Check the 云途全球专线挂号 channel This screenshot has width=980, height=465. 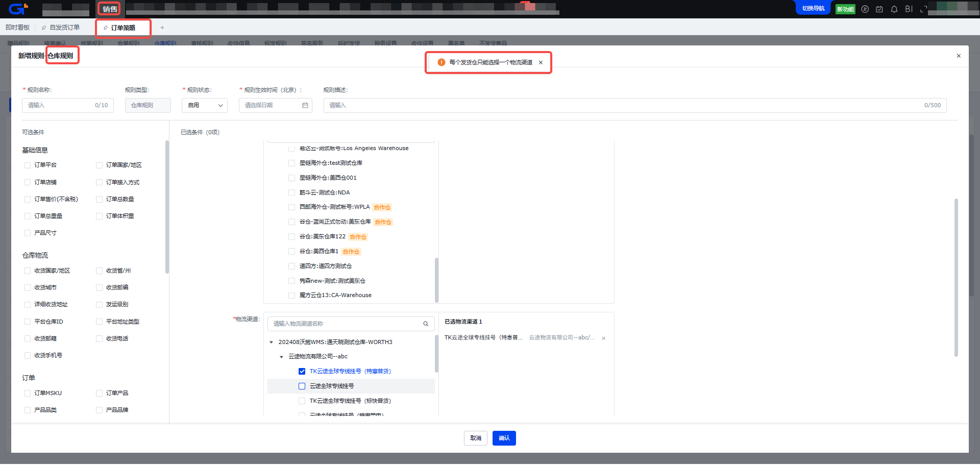[x=302, y=386]
